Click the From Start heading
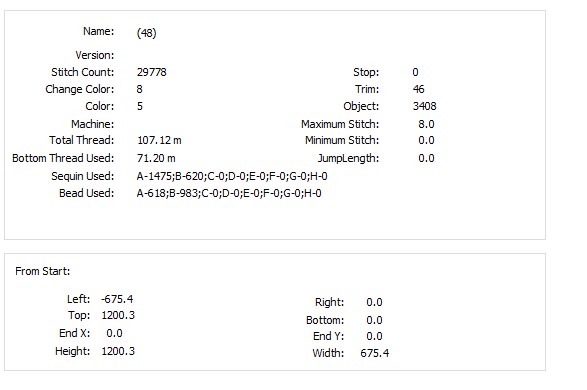This screenshot has width=587, height=390. (43, 271)
